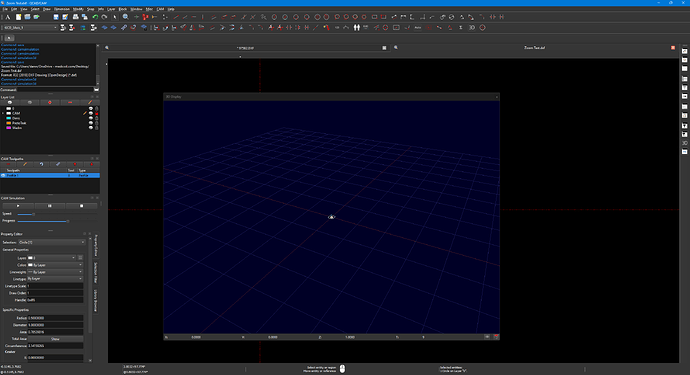Screen dimensions: 690x375
Task: Click the pencil Edit Toolpath icon
Action: [x=25, y=164]
